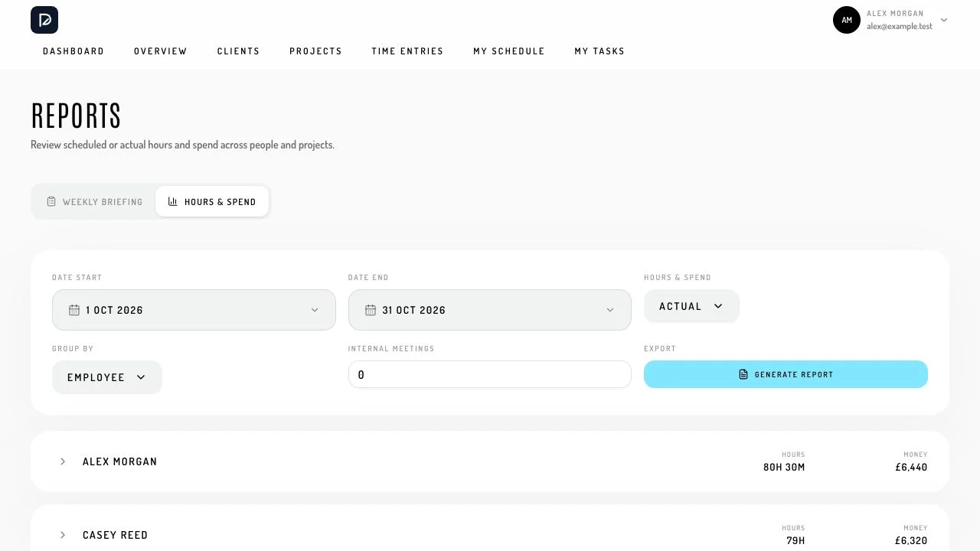This screenshot has width=980, height=551.
Task: Click the AM user avatar
Action: pyautogui.click(x=847, y=20)
